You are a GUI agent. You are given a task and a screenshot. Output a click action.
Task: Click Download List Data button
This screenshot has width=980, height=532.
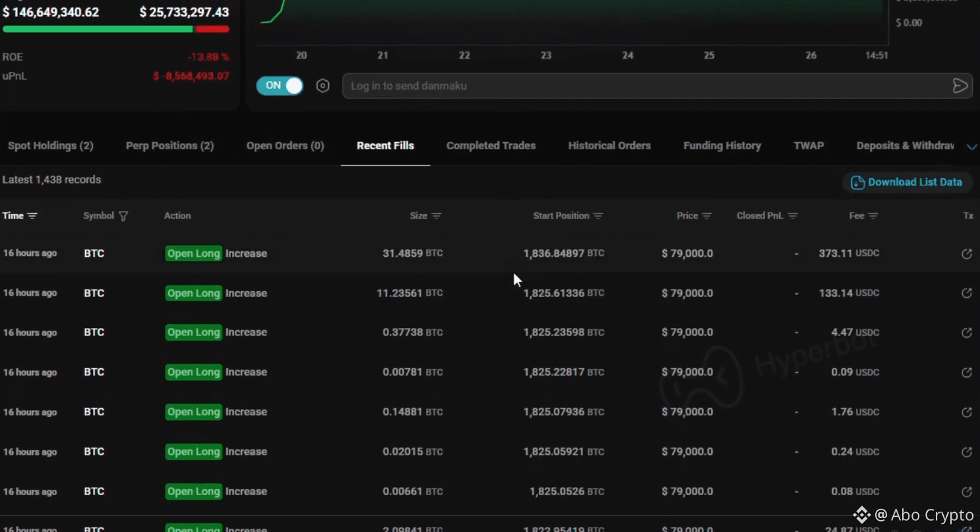click(x=907, y=182)
